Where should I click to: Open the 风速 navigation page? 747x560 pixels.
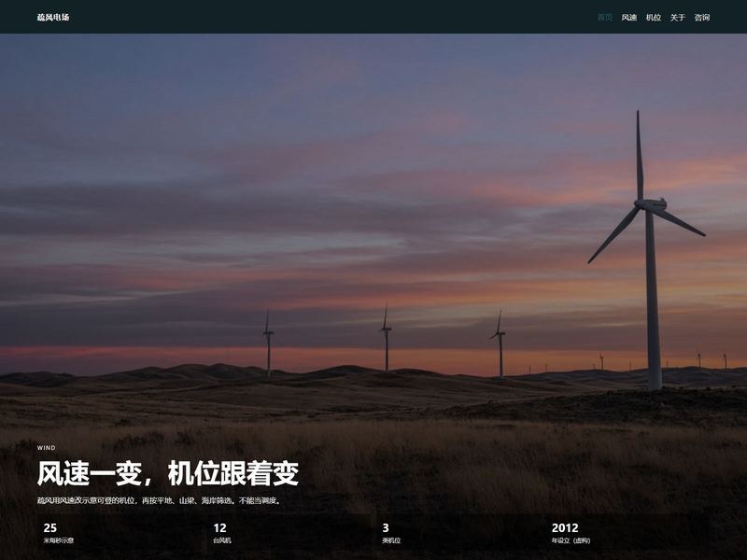pos(629,18)
